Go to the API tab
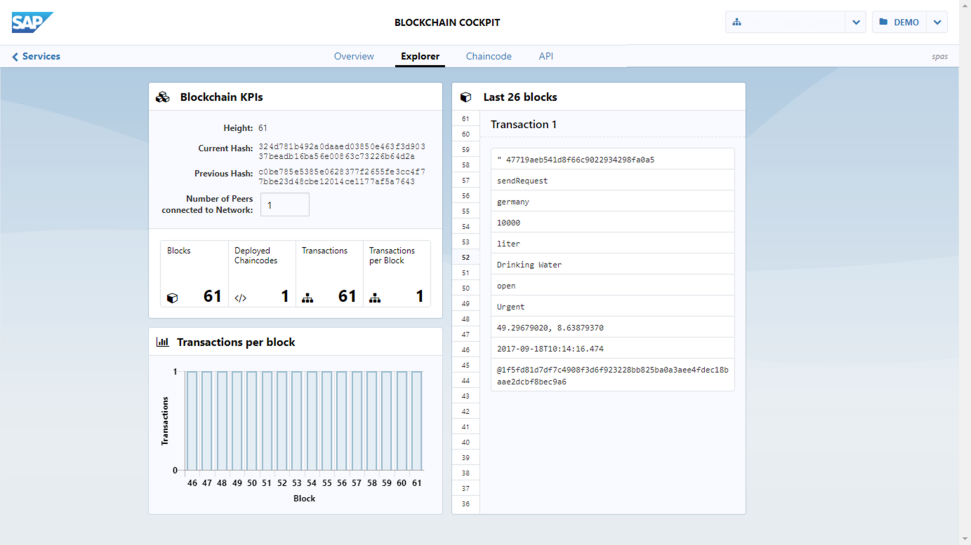The height and width of the screenshot is (545, 971). pos(546,56)
